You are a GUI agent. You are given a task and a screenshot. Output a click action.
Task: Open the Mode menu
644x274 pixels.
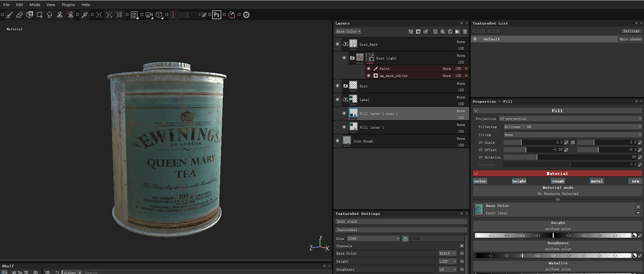pos(34,5)
